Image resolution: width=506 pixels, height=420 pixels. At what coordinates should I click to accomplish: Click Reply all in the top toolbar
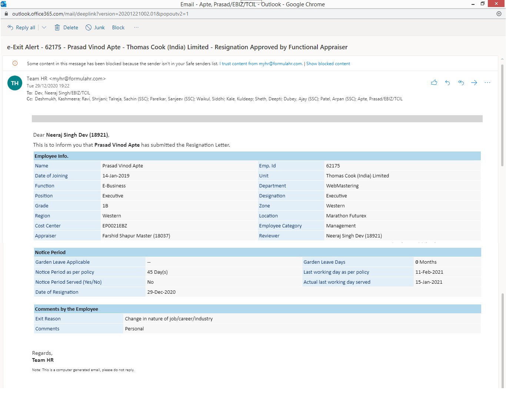click(x=21, y=27)
